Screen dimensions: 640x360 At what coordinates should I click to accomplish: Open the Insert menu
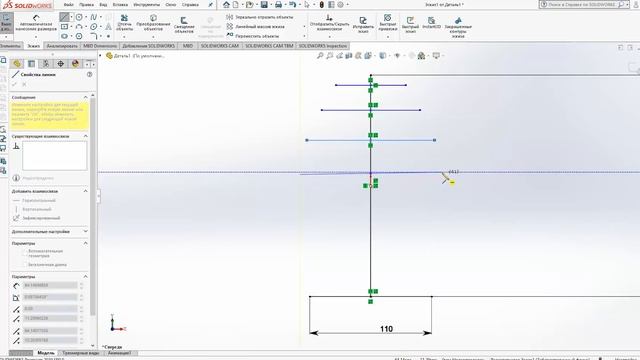tap(120, 5)
